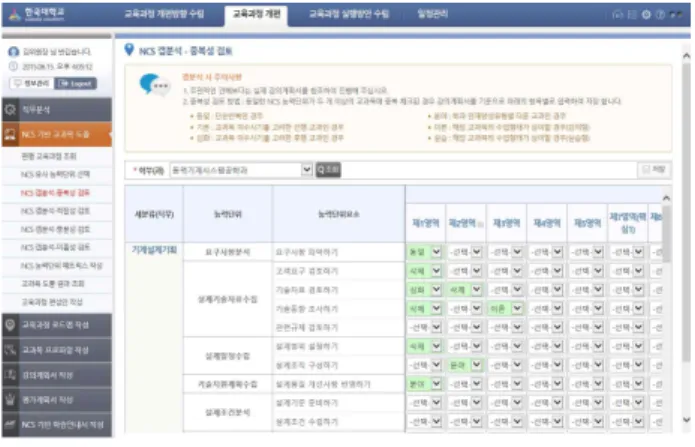Viewport: 695px width, 447px height.
Task: Open the 일정관리 tab
Action: click(433, 14)
